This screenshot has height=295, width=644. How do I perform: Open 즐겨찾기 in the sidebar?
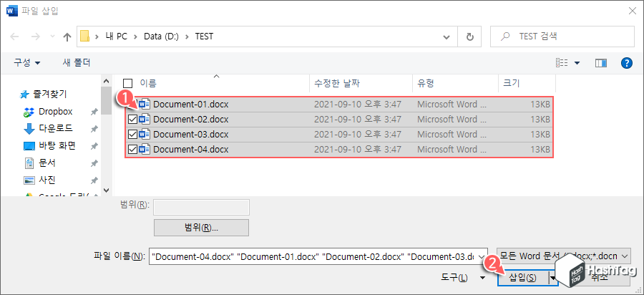click(49, 95)
